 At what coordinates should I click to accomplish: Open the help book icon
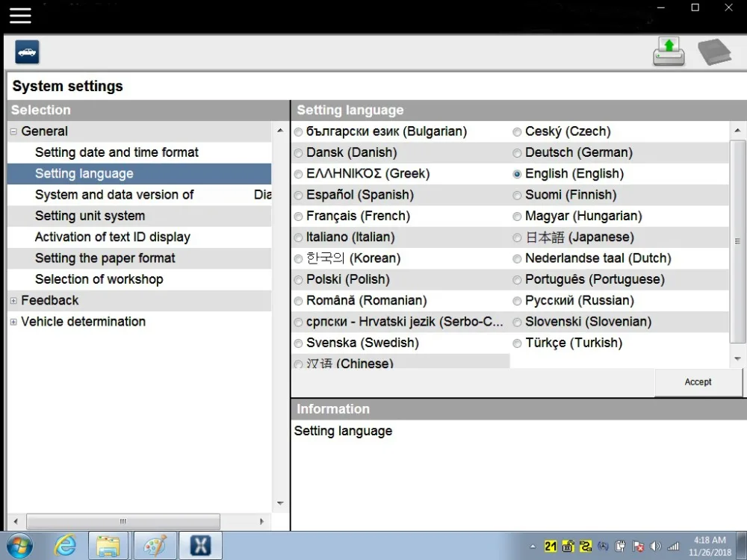pos(715,52)
